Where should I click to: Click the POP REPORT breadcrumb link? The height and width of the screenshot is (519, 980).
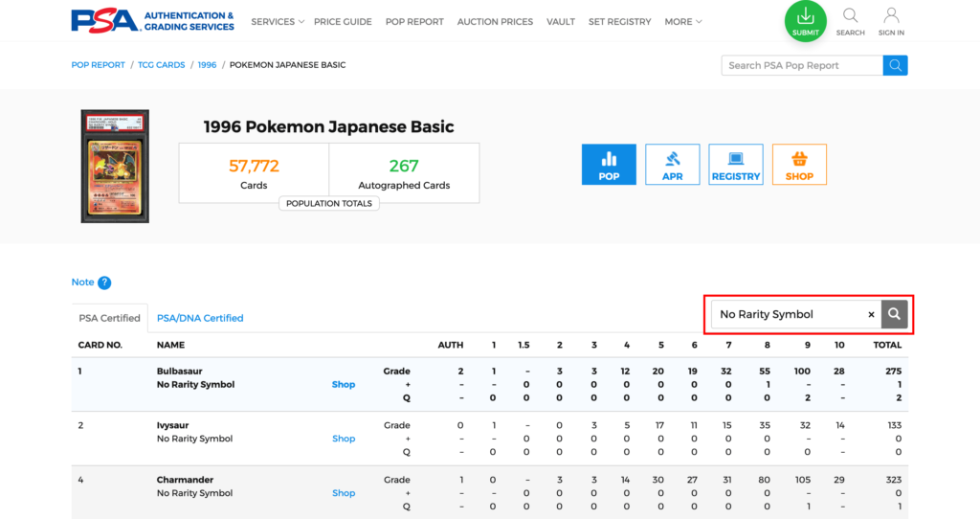99,65
